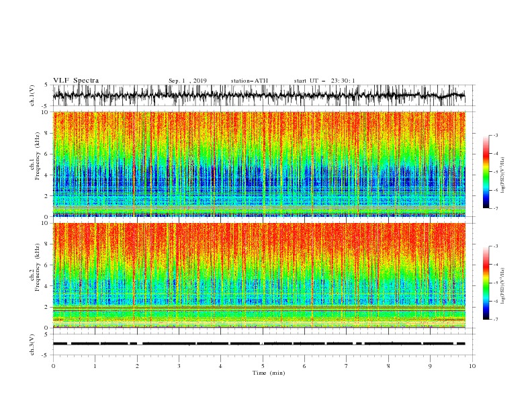Viewport: 532px width, 411px height.
Task: Click the "ch.1(V)" waveform axis label
Action: pos(32,95)
